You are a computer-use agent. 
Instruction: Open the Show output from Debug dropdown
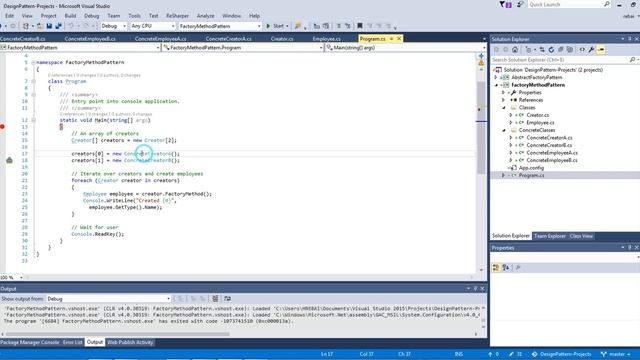[x=108, y=299]
